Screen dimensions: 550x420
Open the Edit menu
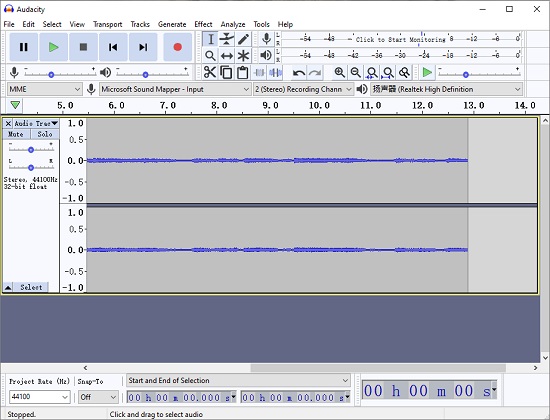click(28, 24)
